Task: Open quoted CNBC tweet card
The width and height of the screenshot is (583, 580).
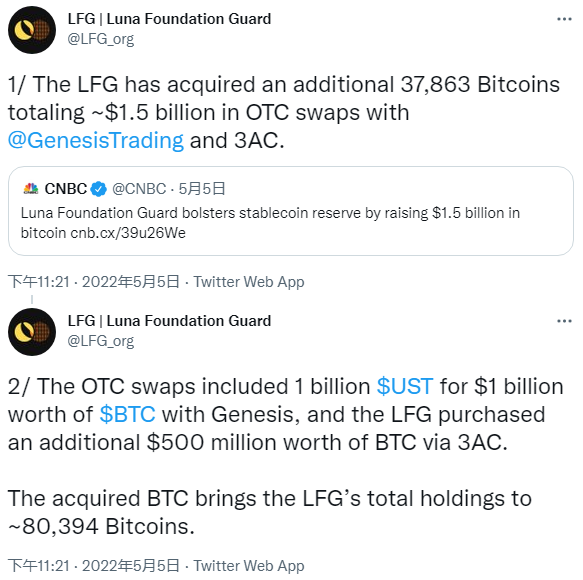Action: click(x=291, y=211)
